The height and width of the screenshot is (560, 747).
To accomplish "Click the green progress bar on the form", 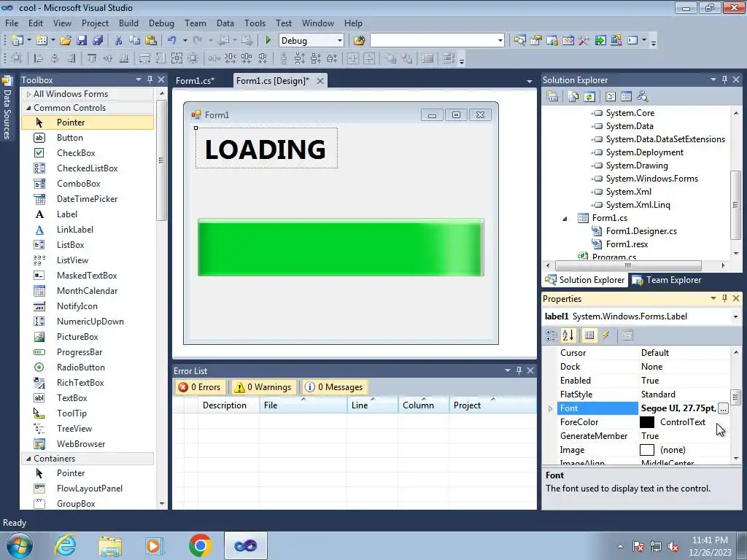I will click(341, 248).
